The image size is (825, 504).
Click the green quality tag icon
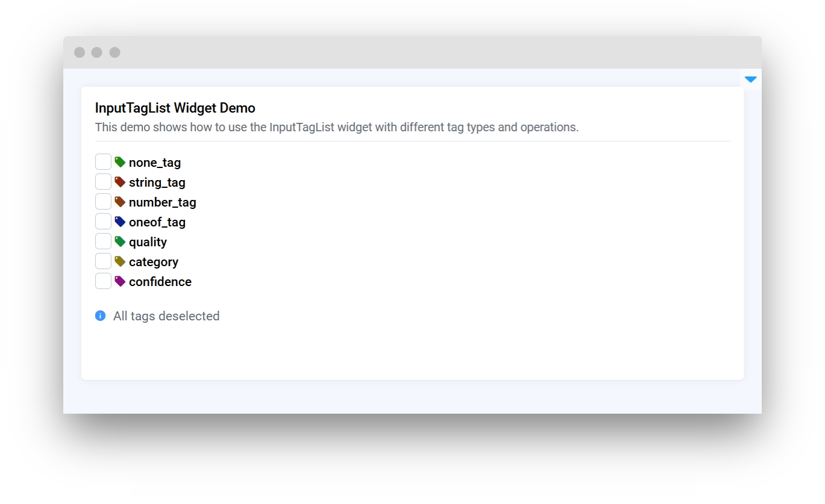(x=120, y=241)
